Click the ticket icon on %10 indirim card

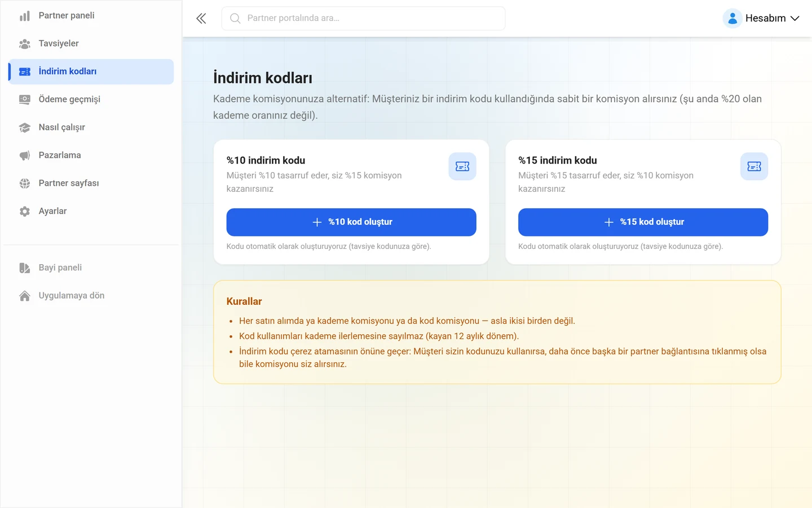coord(462,167)
